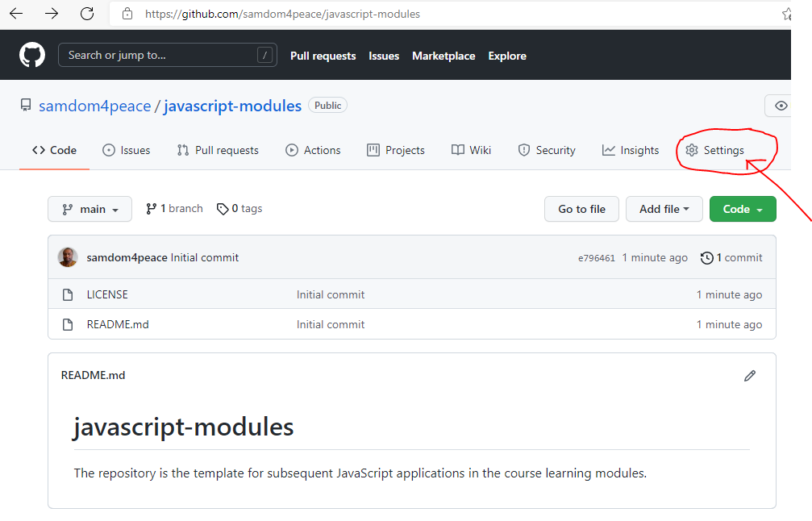Screen dimensions: 812x521
Task: Click samdom4peace author name in the commit header
Action: 127,258
